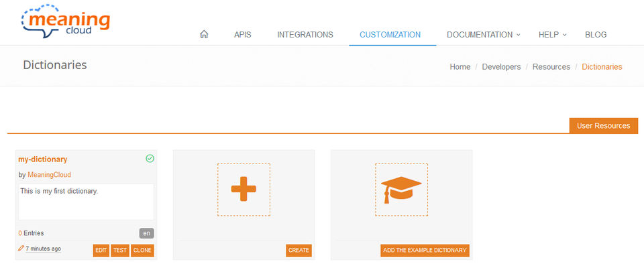Select the CUSTOMIZATION menu item
This screenshot has height=266, width=644.
coord(390,35)
